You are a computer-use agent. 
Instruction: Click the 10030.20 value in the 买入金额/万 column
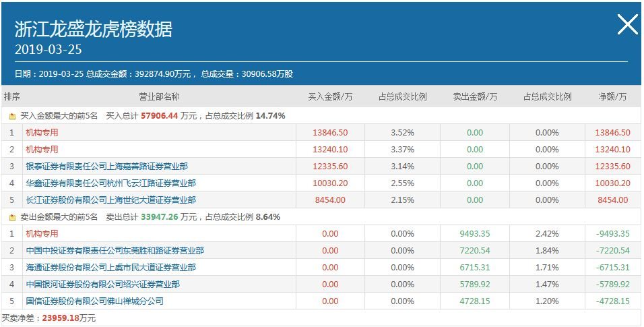[x=330, y=183]
